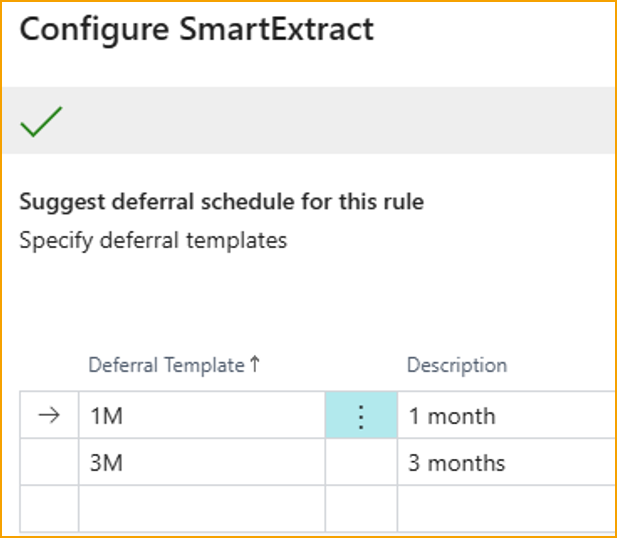This screenshot has height=538, width=617.
Task: Select the 1M deferral template cell
Action: 200,416
